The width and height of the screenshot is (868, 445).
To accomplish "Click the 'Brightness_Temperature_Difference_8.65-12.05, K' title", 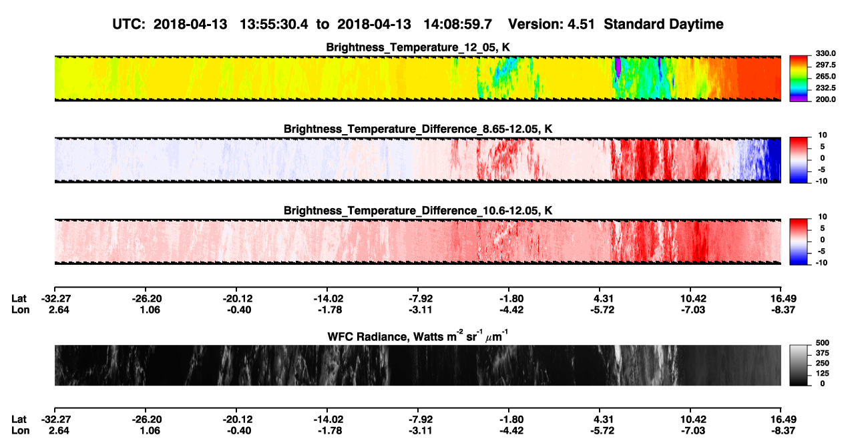I will coord(418,129).
